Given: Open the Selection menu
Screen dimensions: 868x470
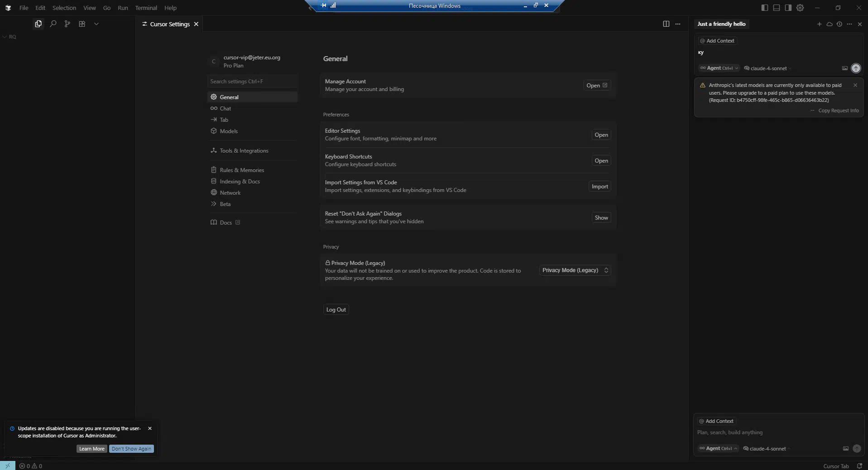Looking at the screenshot, I should pos(64,8).
